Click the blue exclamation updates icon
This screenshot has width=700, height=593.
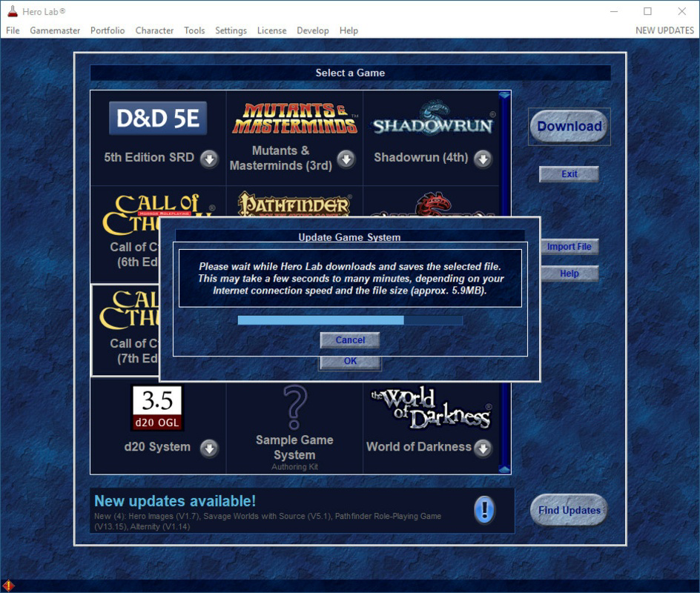(484, 509)
